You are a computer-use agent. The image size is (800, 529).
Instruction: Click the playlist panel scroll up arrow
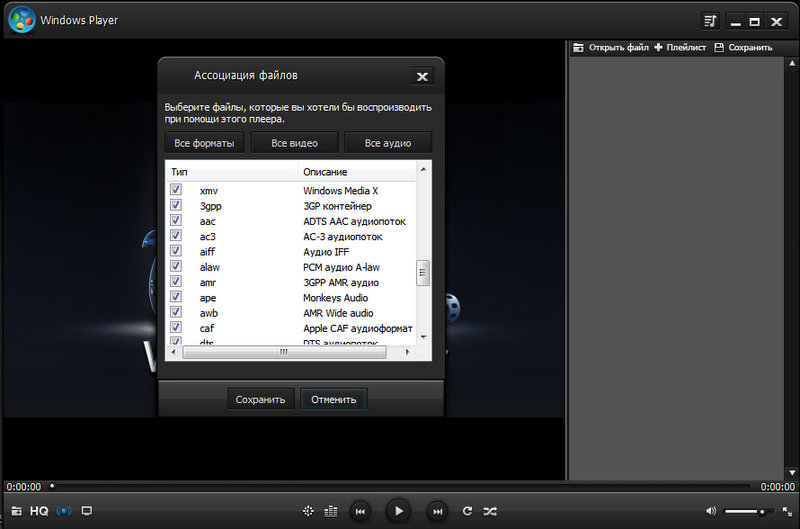pyautogui.click(x=792, y=63)
